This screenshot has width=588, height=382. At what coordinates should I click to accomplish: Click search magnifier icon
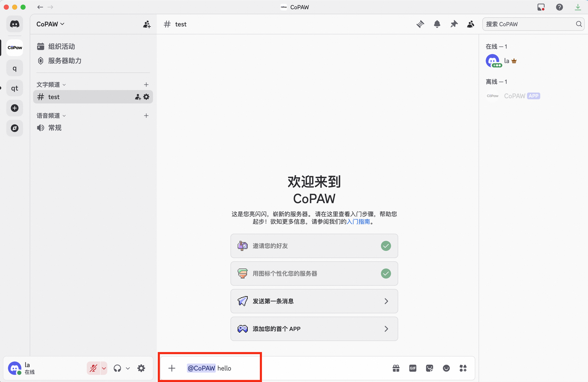click(x=579, y=24)
